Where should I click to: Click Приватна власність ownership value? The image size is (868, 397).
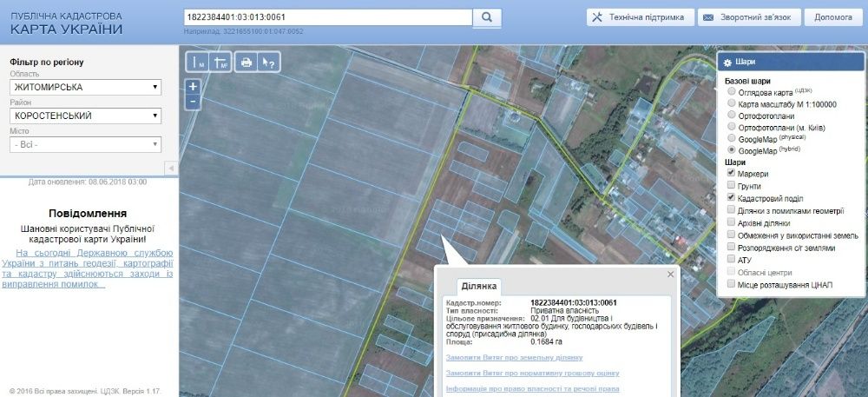565,311
